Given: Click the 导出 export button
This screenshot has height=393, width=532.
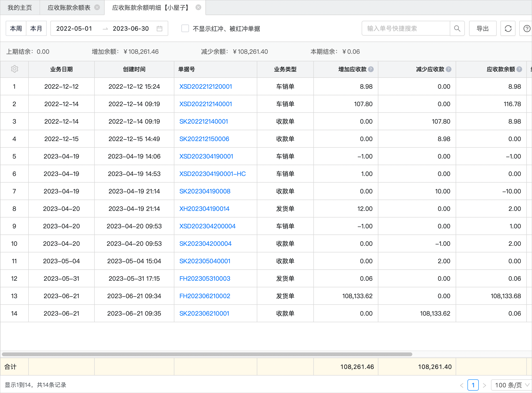Looking at the screenshot, I should coord(482,29).
